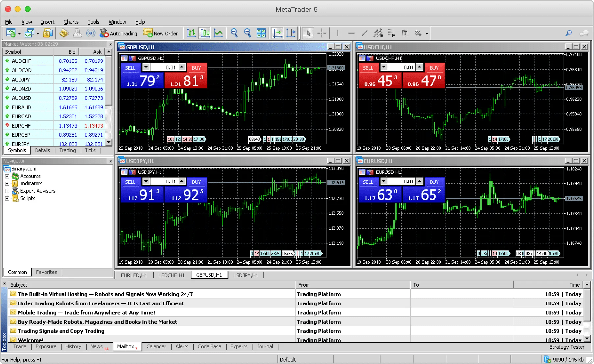Open the Profiles toolbar icon
Screen dimensions: 594x364
pos(30,33)
